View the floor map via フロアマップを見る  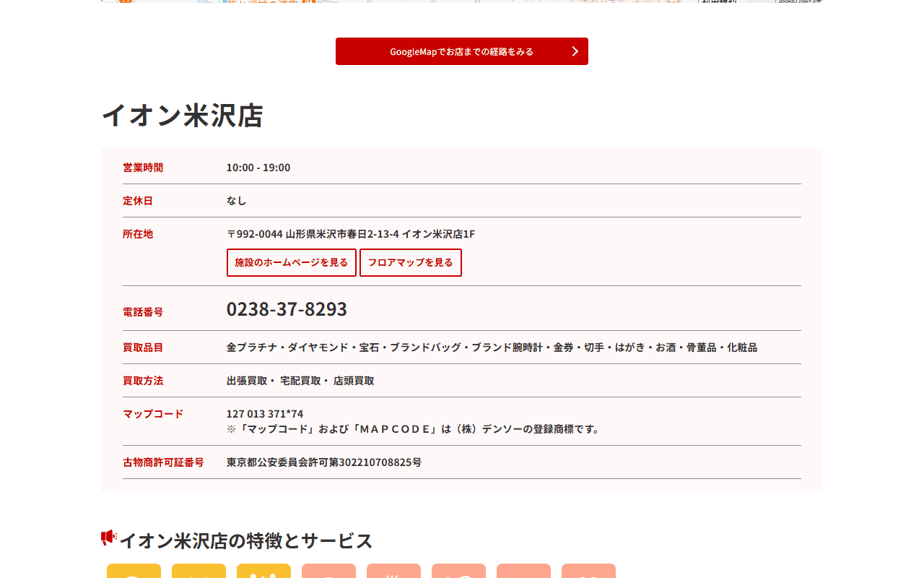(411, 262)
